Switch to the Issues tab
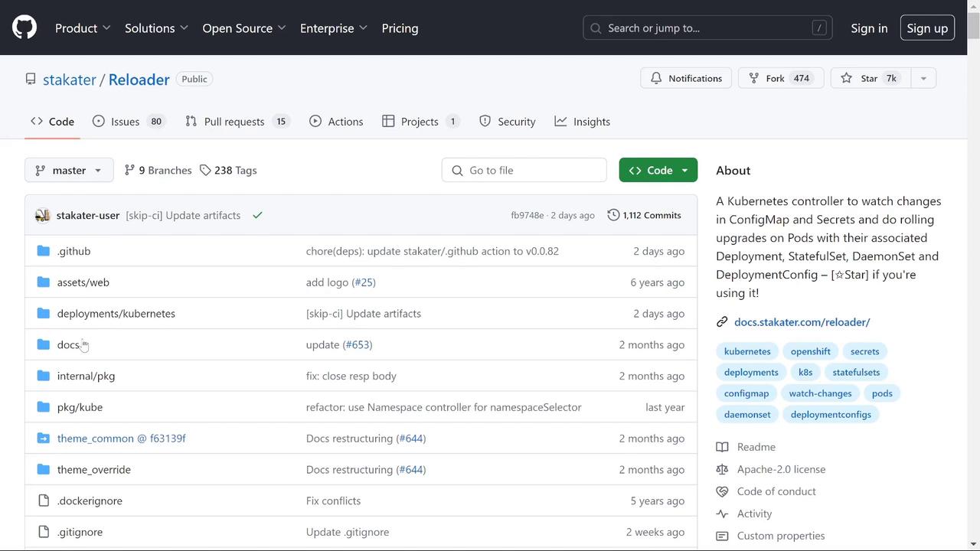Screen dimensions: 980x551 click(127, 122)
